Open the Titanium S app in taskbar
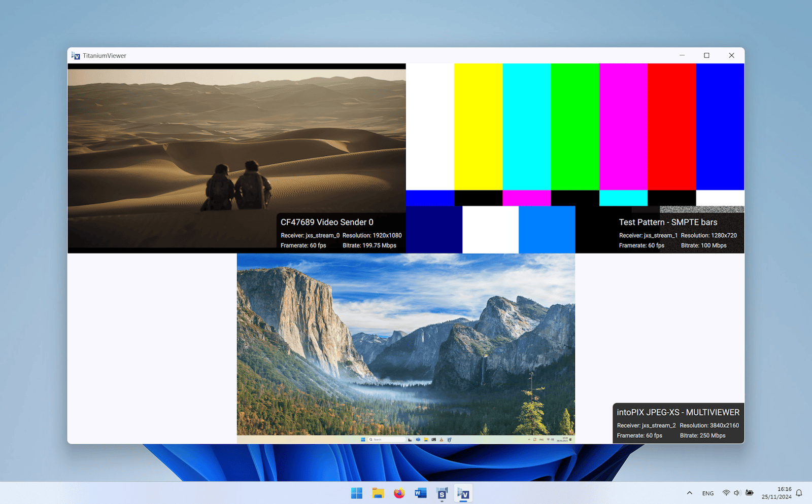The image size is (812, 504). click(x=442, y=493)
